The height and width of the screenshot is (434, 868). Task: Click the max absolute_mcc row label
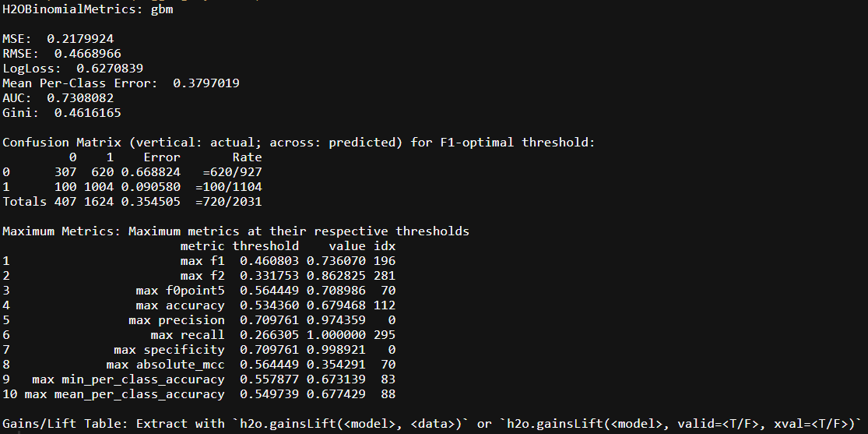[166, 364]
